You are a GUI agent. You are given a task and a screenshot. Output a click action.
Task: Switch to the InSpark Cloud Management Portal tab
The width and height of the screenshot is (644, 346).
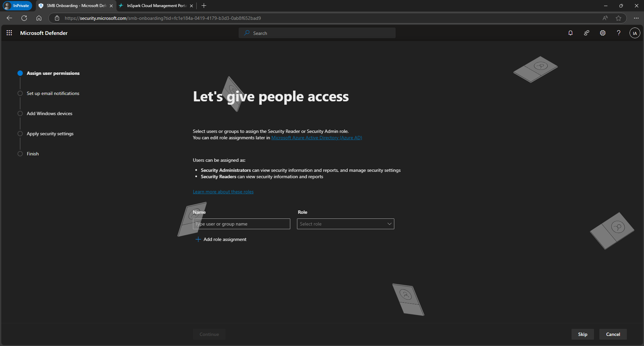156,6
